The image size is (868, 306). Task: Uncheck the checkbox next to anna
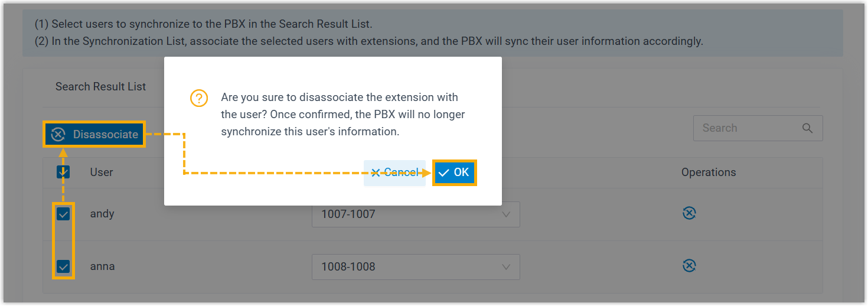click(63, 266)
